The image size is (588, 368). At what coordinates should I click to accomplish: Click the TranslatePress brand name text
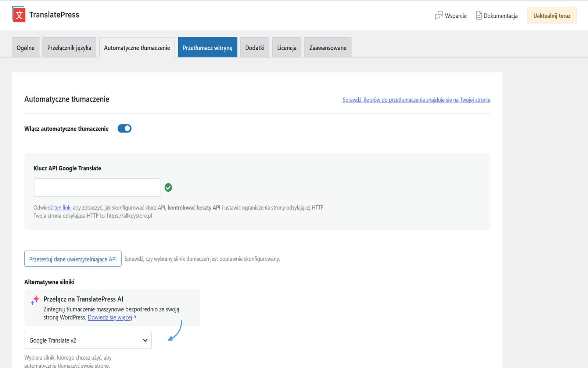[x=54, y=15]
